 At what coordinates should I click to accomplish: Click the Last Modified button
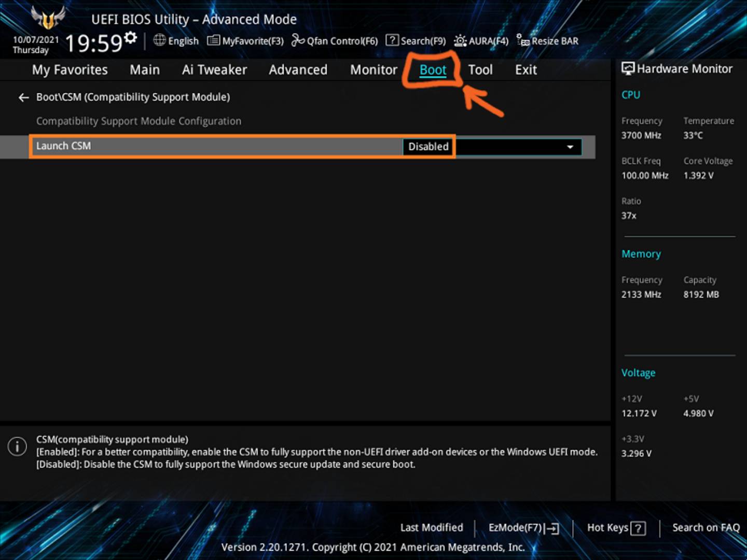point(432,528)
